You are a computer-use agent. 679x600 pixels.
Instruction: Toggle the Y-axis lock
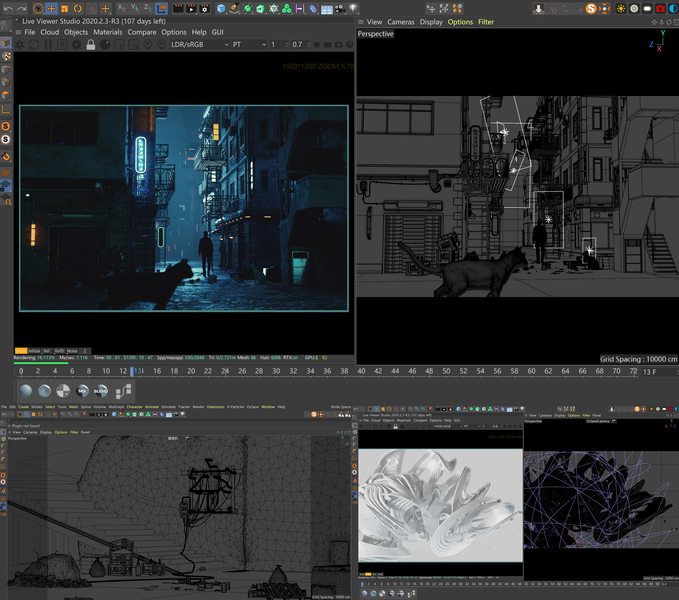point(135,8)
